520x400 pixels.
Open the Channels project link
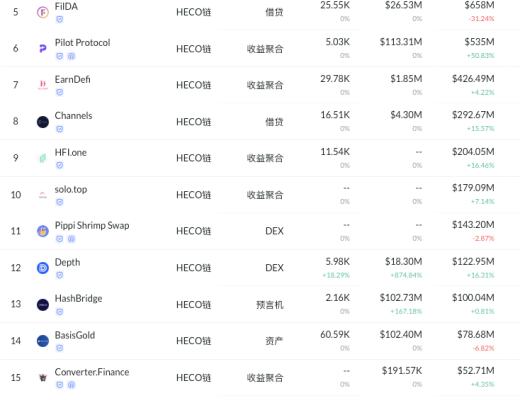[x=73, y=116]
